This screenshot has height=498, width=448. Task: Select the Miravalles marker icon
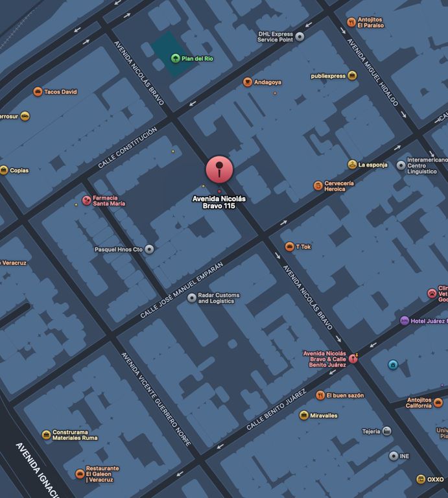pos(303,416)
